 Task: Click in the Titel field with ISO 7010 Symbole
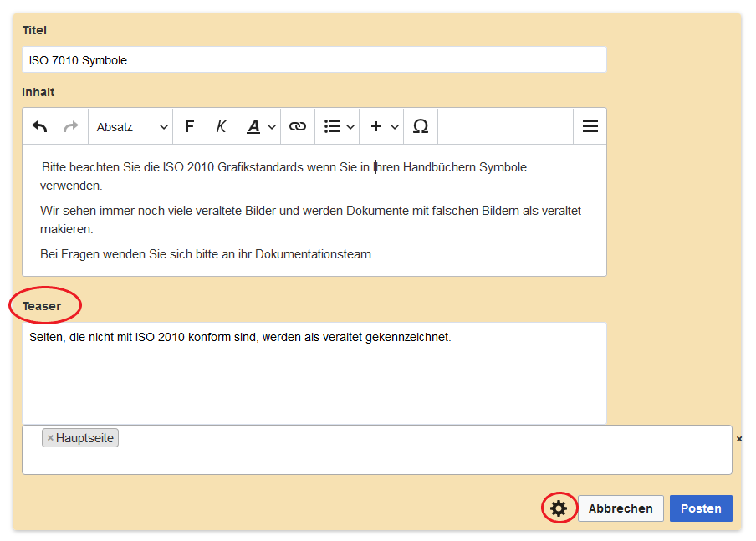tap(314, 60)
